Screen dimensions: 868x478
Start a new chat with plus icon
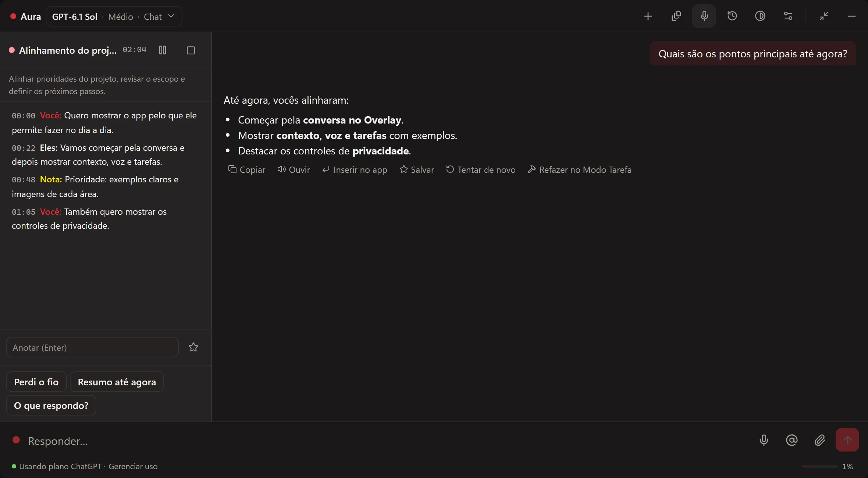click(648, 16)
